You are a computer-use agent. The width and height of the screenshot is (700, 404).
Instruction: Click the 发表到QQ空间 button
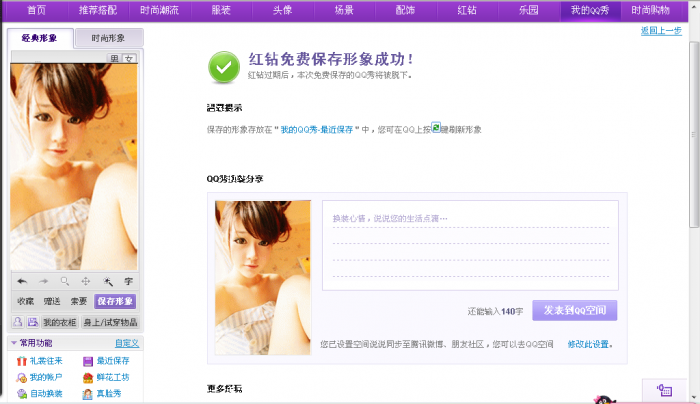pyautogui.click(x=575, y=310)
